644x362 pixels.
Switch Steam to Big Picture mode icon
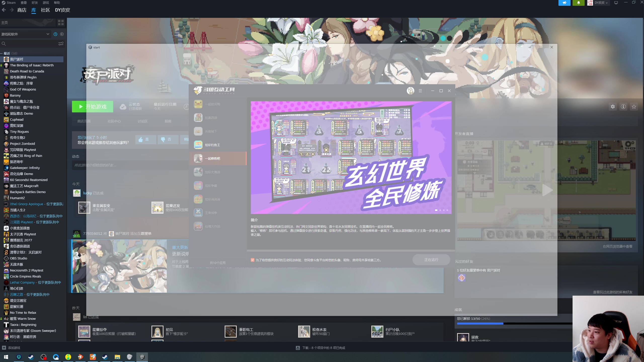(x=616, y=3)
